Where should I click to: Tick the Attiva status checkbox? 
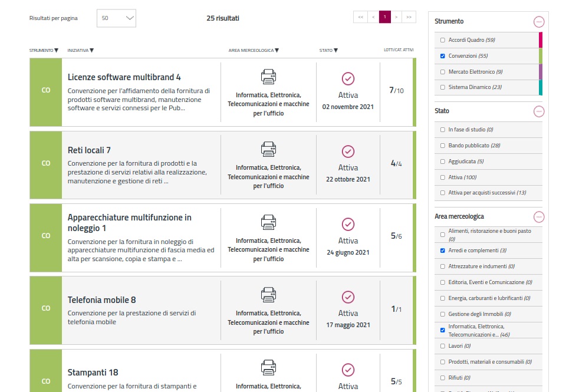pos(443,177)
